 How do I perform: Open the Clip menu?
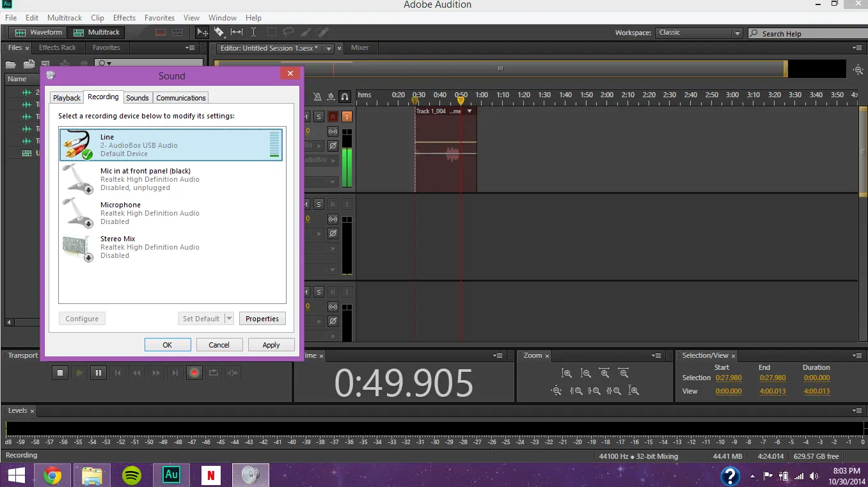coord(97,18)
